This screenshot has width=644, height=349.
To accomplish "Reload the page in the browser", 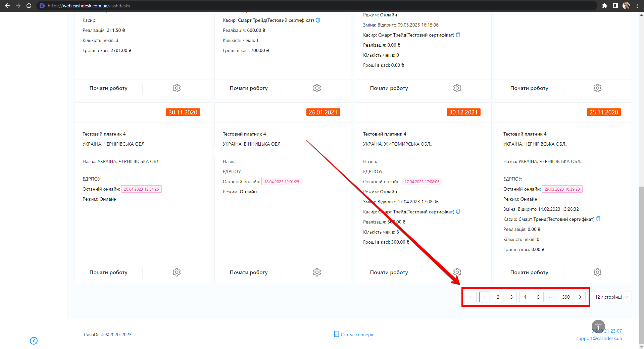I will click(29, 6).
